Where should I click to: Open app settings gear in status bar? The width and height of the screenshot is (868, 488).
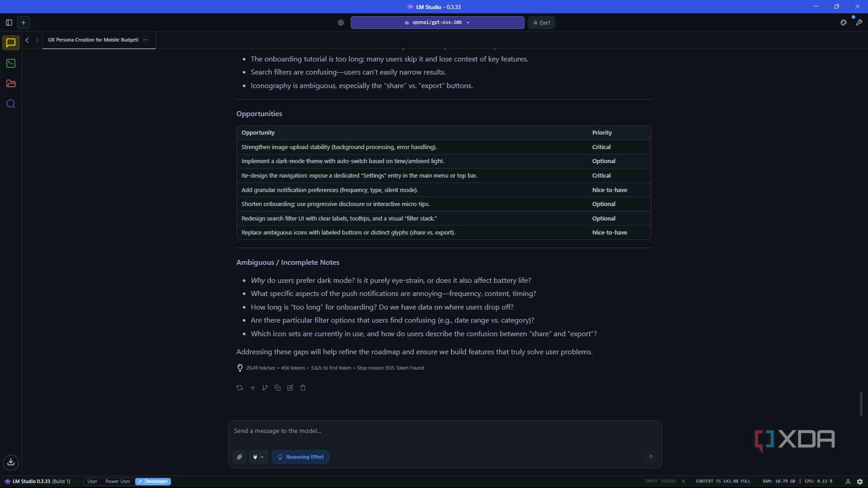tap(860, 481)
